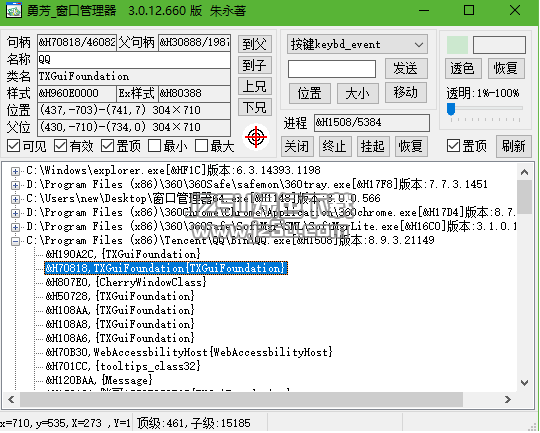Click the horizontal scrollbar left arrow

(11, 399)
